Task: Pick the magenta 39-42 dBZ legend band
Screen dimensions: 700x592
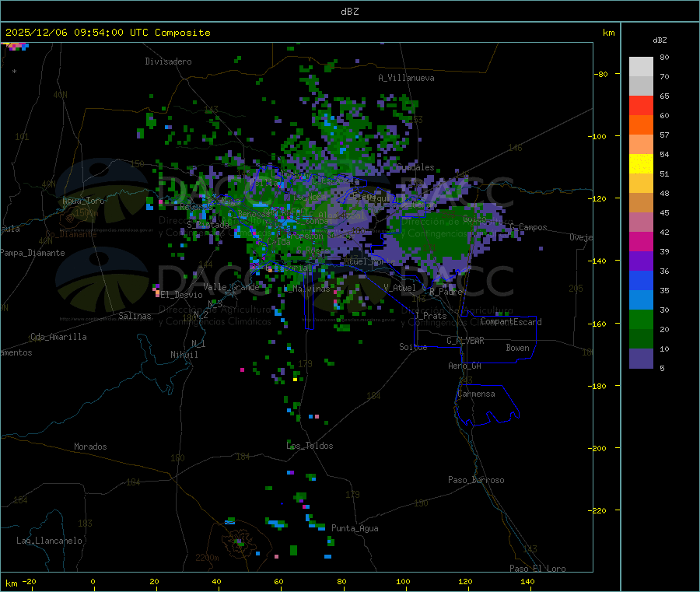Action: 641,241
